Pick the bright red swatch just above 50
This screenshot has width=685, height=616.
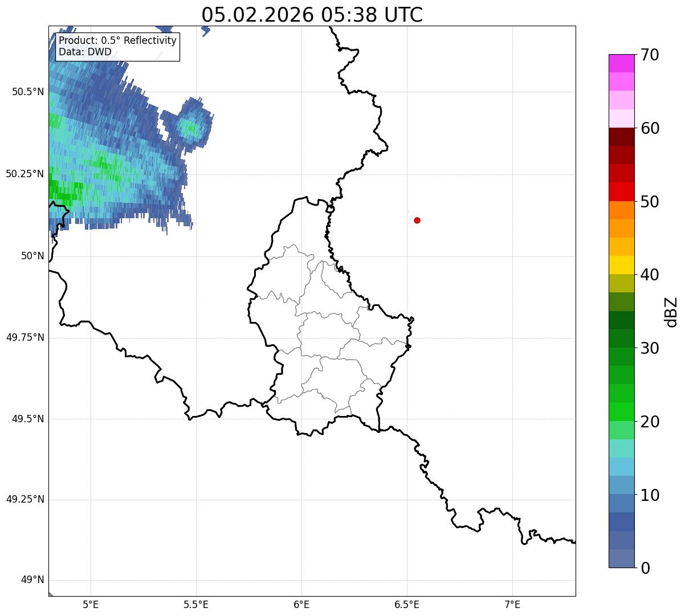(621, 192)
